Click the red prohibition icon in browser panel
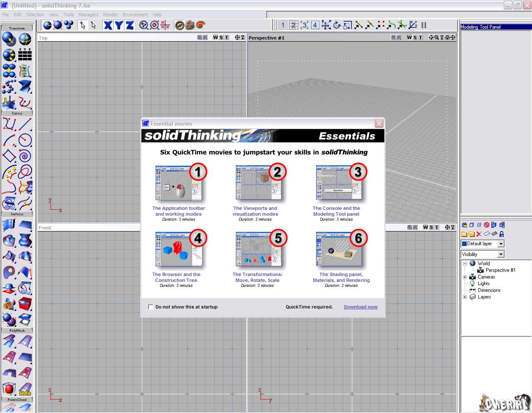 click(486, 225)
